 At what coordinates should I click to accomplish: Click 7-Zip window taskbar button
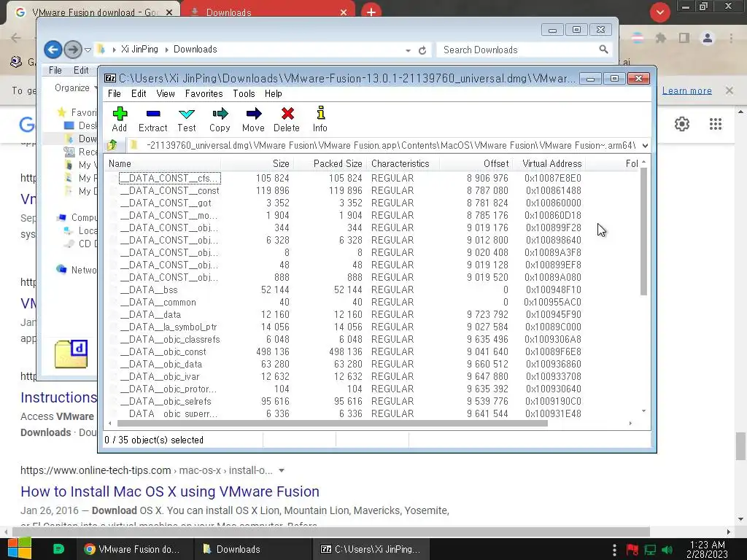[371, 549]
